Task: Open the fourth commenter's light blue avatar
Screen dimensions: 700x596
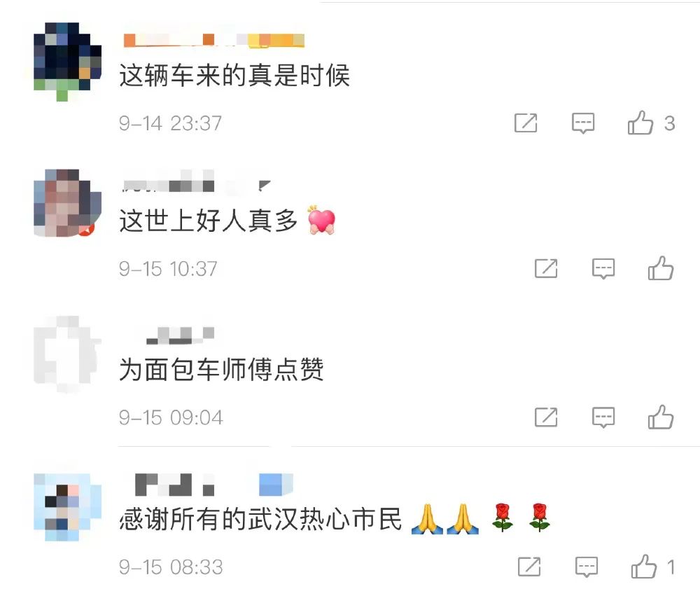Action: [x=67, y=507]
